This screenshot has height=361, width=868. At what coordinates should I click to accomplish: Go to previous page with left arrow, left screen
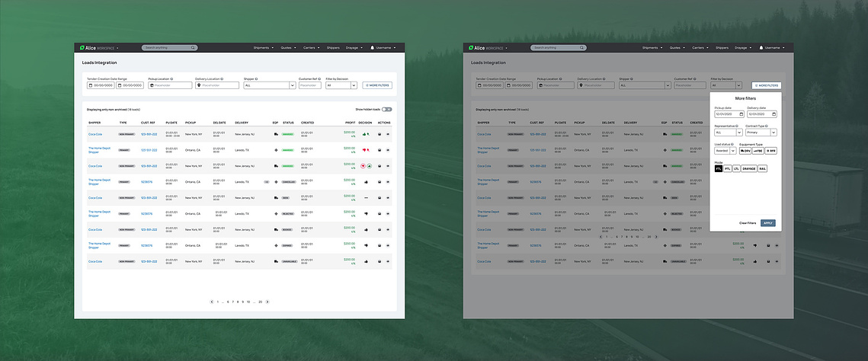click(x=211, y=302)
